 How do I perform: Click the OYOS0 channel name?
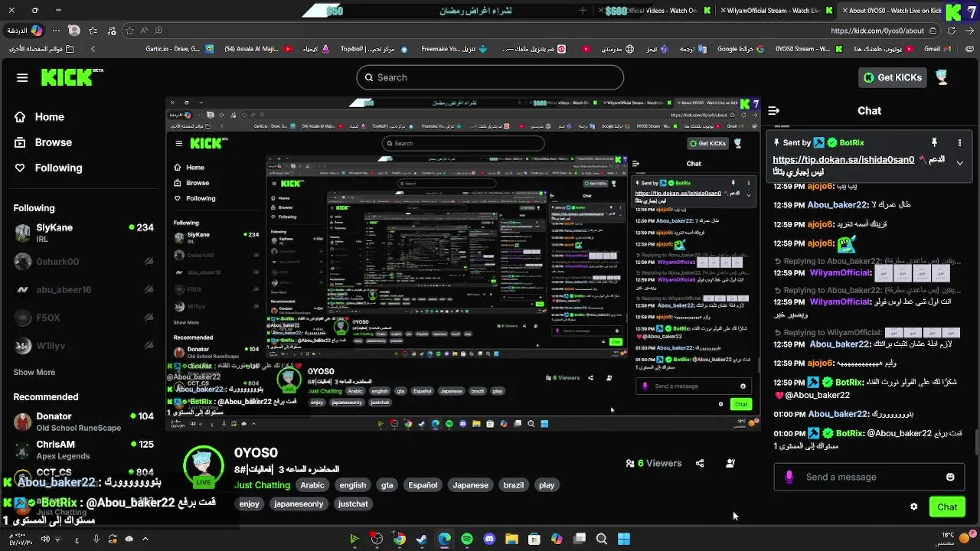(256, 453)
